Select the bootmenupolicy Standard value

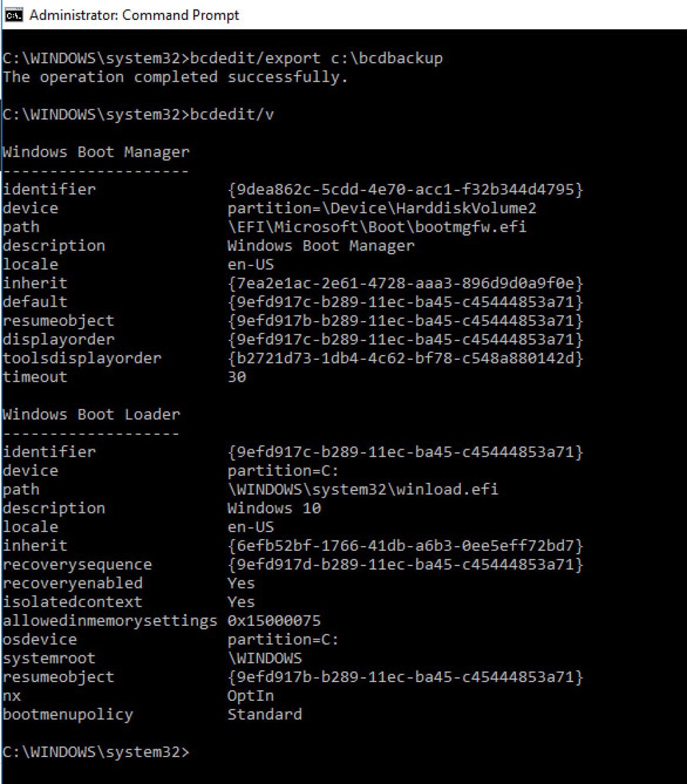pos(265,714)
